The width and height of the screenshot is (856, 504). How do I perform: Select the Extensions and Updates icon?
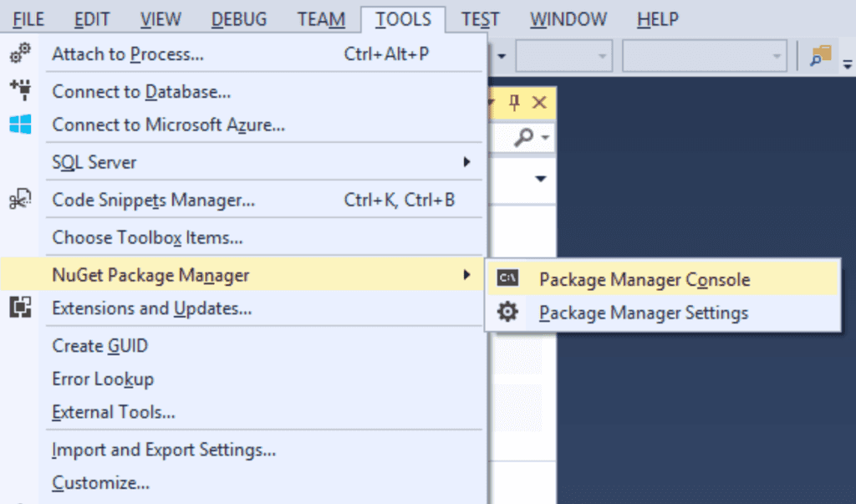click(20, 308)
